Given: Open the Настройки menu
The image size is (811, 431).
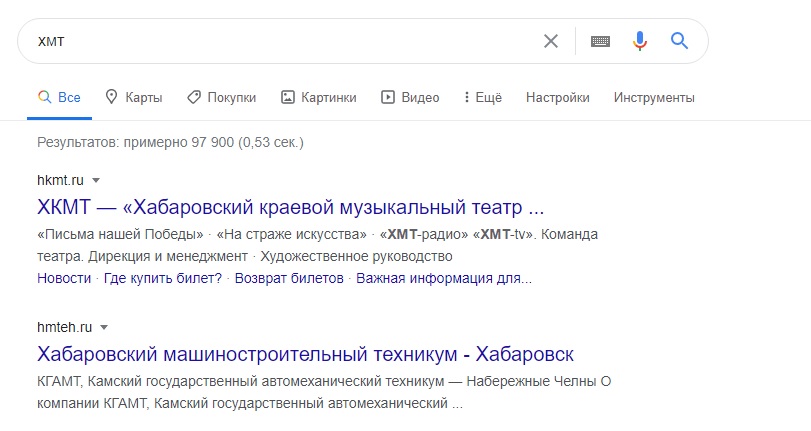Looking at the screenshot, I should point(558,97).
